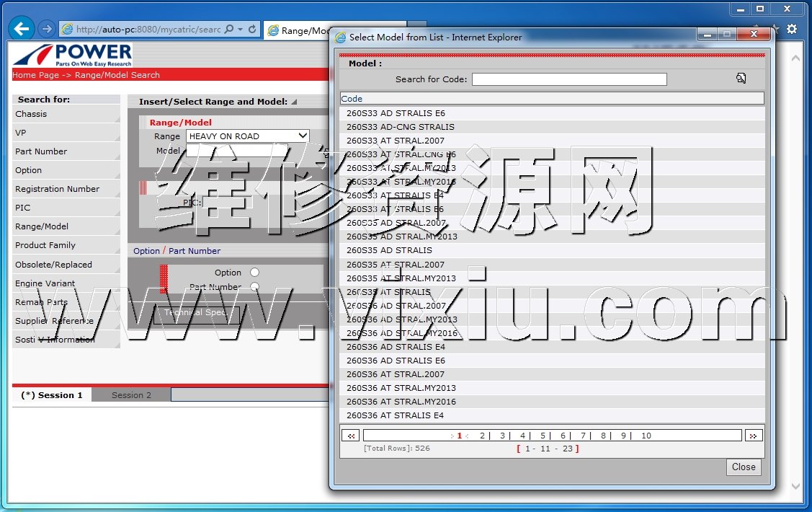Sort by the Code column header

click(x=352, y=99)
